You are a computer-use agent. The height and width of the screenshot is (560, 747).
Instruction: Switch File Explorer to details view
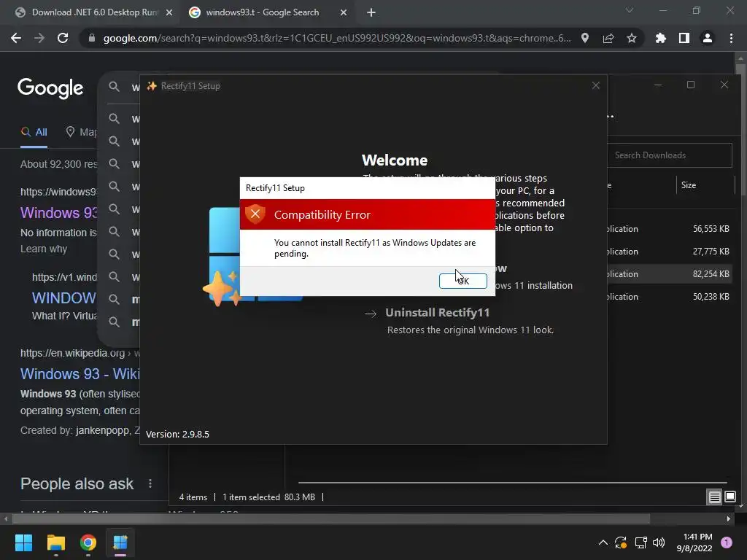(x=715, y=497)
